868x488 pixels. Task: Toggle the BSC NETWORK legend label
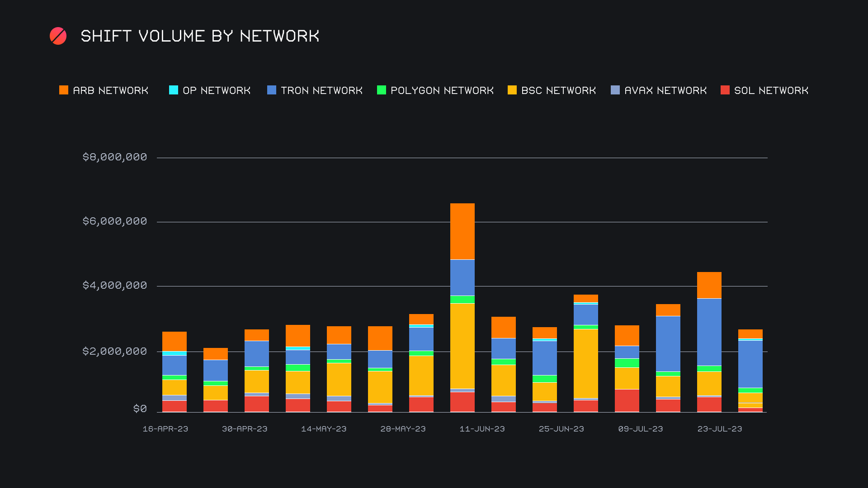coord(558,90)
